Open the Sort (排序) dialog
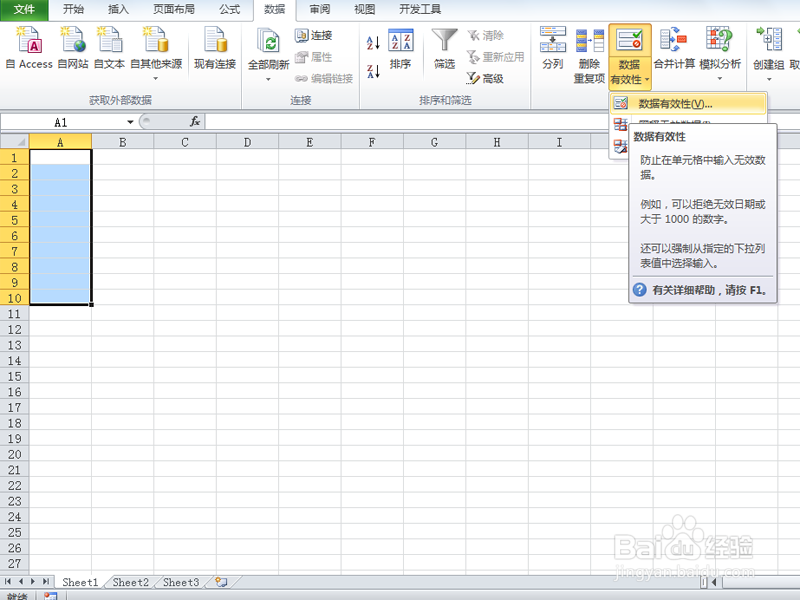 [401, 49]
